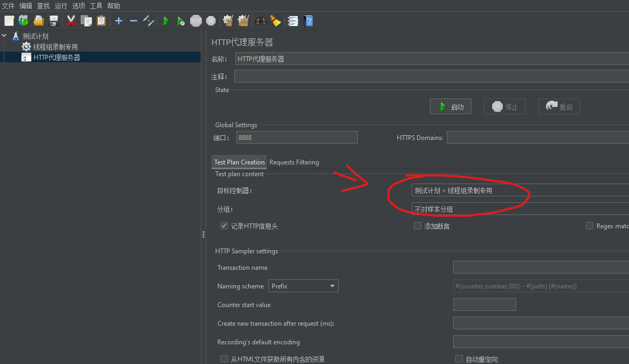This screenshot has width=629, height=364.
Task: Collapse the 测试计划 tree node
Action: click(4, 36)
